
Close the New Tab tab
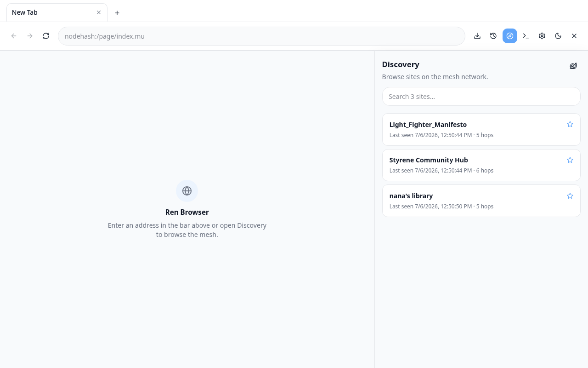[99, 12]
